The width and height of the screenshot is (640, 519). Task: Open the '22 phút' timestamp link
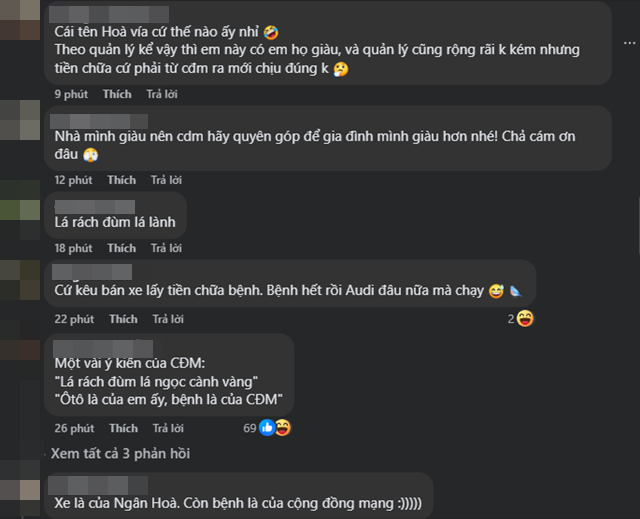tap(74, 319)
